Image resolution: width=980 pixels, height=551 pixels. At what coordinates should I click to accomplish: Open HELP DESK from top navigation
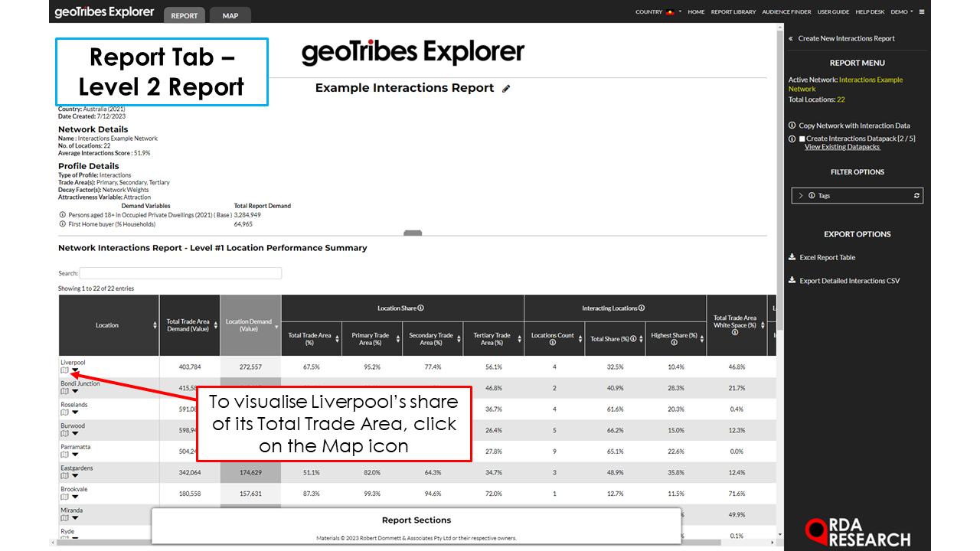[x=870, y=12]
